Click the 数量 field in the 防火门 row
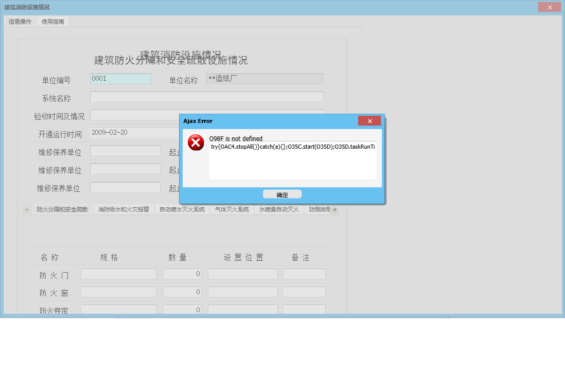 click(x=182, y=274)
